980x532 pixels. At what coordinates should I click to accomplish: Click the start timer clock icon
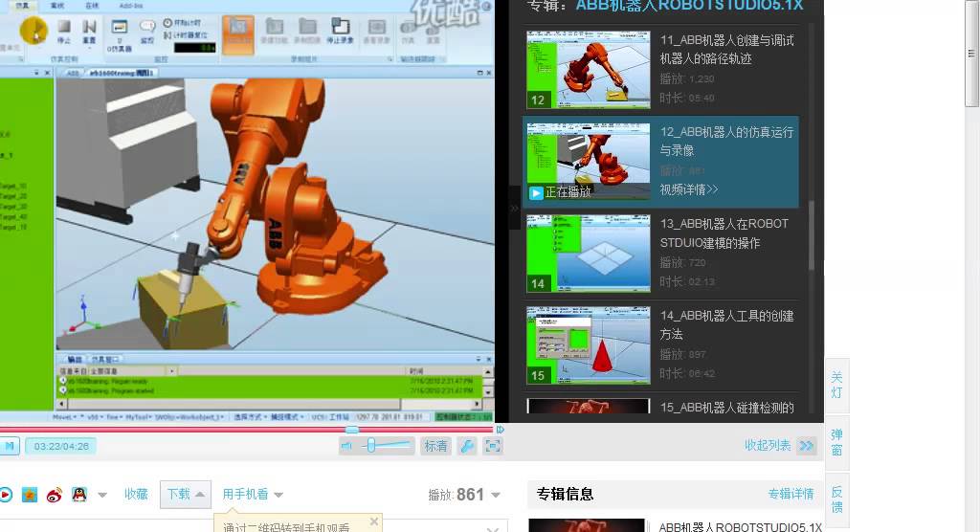167,23
